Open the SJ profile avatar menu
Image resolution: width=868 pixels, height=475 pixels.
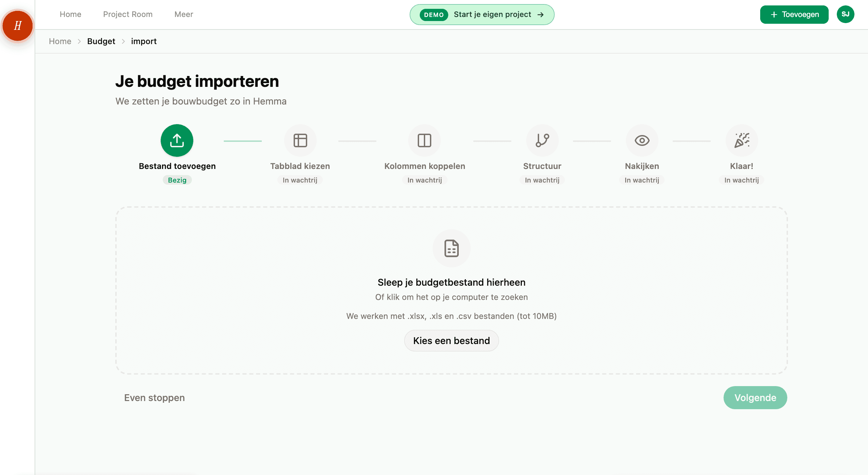coord(845,14)
